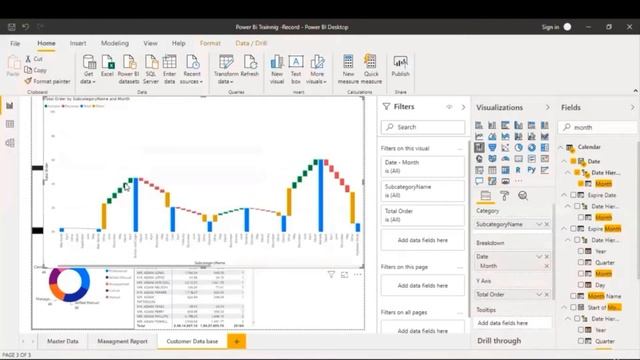Open the Date dropdown in Breakdown
The image size is (640, 360).
539,256
